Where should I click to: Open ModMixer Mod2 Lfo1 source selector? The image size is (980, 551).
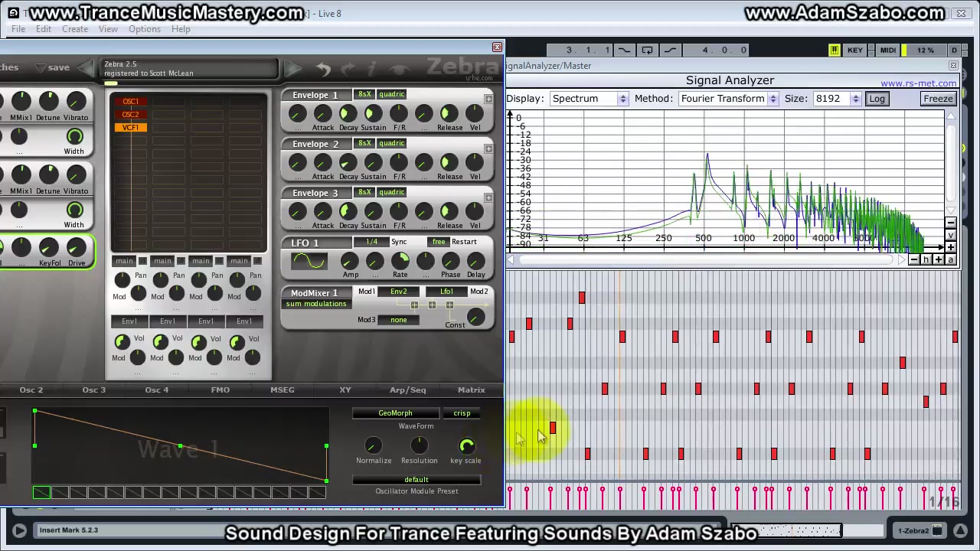point(446,292)
